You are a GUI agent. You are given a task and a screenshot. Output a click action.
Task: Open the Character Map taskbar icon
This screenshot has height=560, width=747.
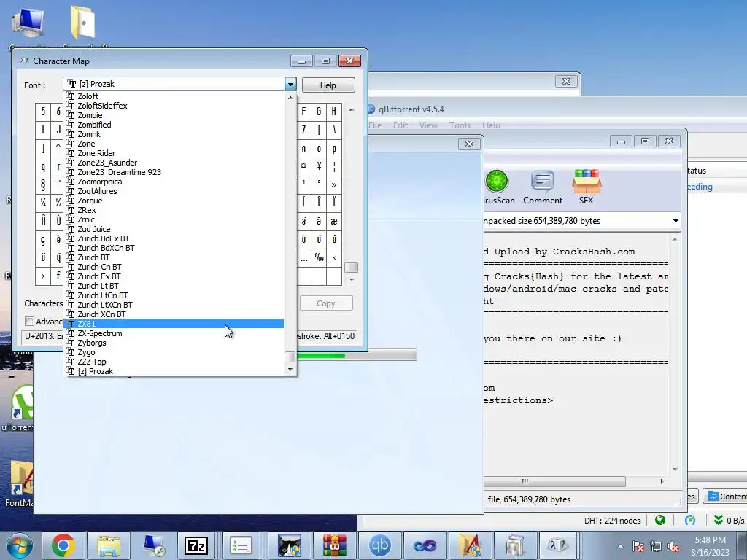click(x=558, y=545)
